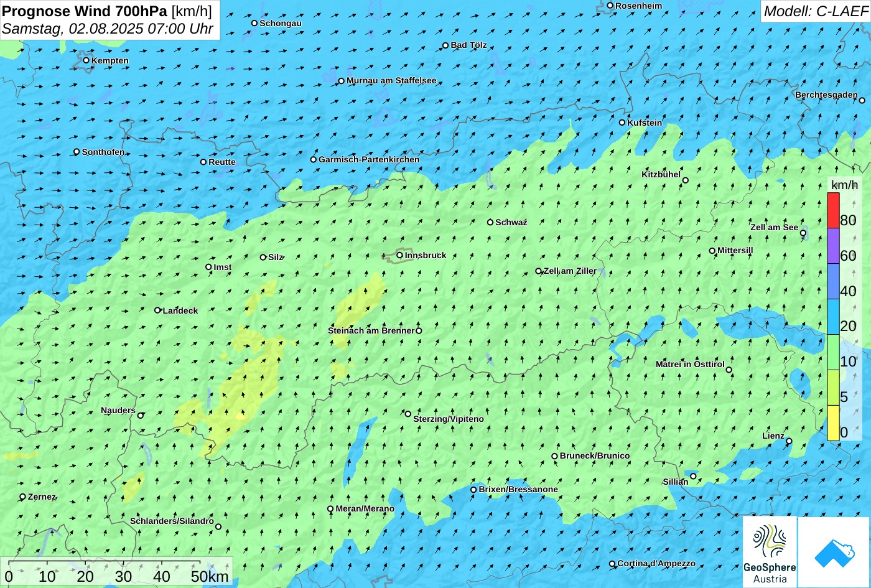Click the Sonthofen location dot
The image size is (871, 588).
tap(77, 152)
